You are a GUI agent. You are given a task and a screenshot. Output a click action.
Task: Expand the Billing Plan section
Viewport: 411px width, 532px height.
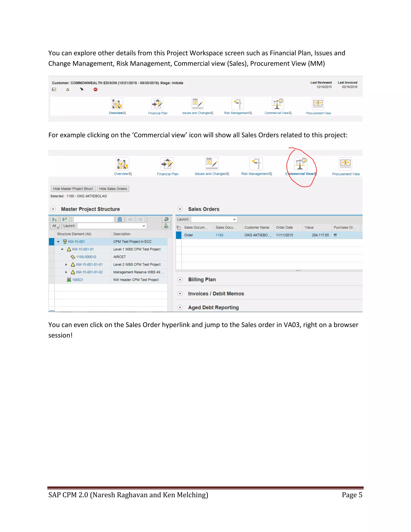click(180, 280)
